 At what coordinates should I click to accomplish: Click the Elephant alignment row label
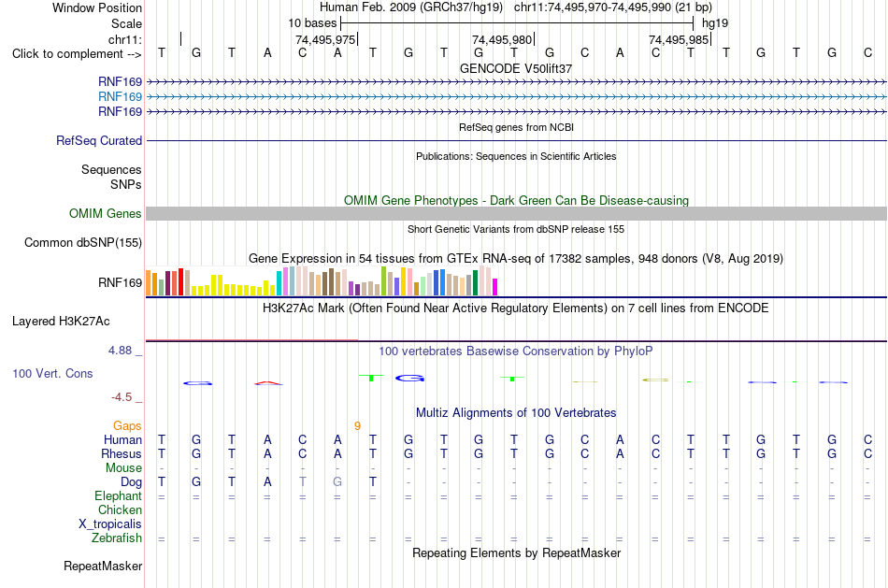coord(119,496)
